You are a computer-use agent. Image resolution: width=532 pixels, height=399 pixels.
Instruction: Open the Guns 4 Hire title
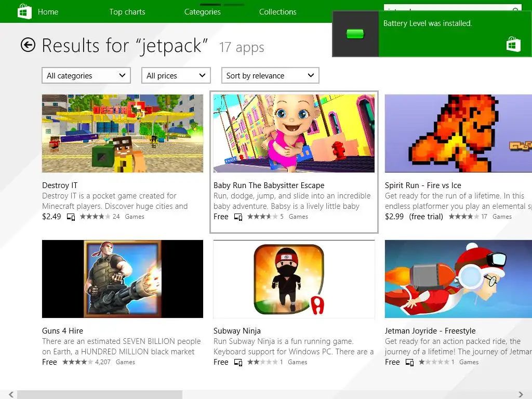coord(62,331)
